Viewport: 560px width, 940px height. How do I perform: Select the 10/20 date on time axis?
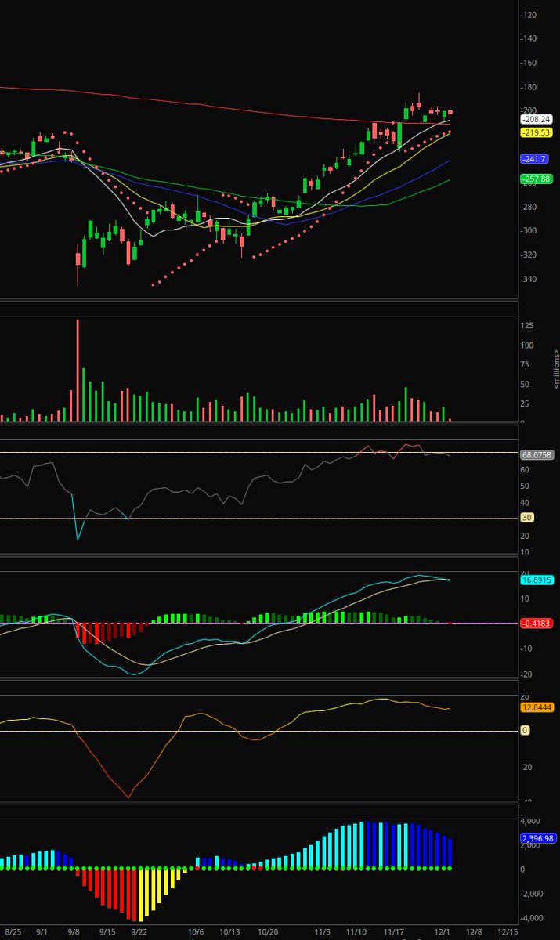tap(269, 933)
